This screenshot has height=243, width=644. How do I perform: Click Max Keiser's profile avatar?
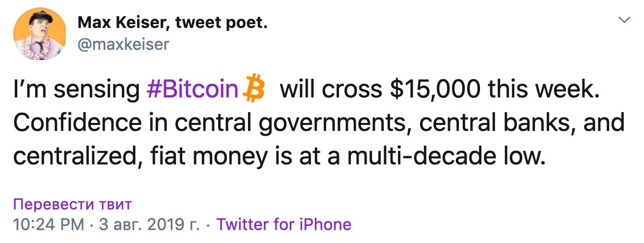39,33
